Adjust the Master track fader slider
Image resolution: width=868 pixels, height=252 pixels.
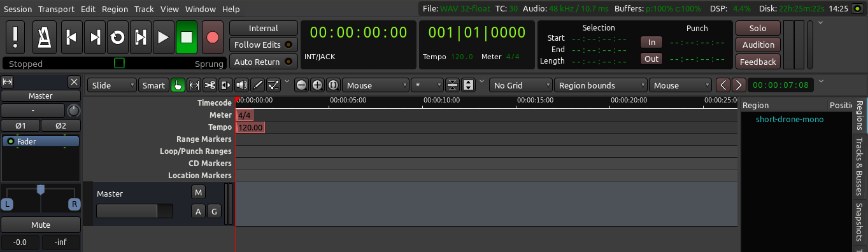(134, 211)
